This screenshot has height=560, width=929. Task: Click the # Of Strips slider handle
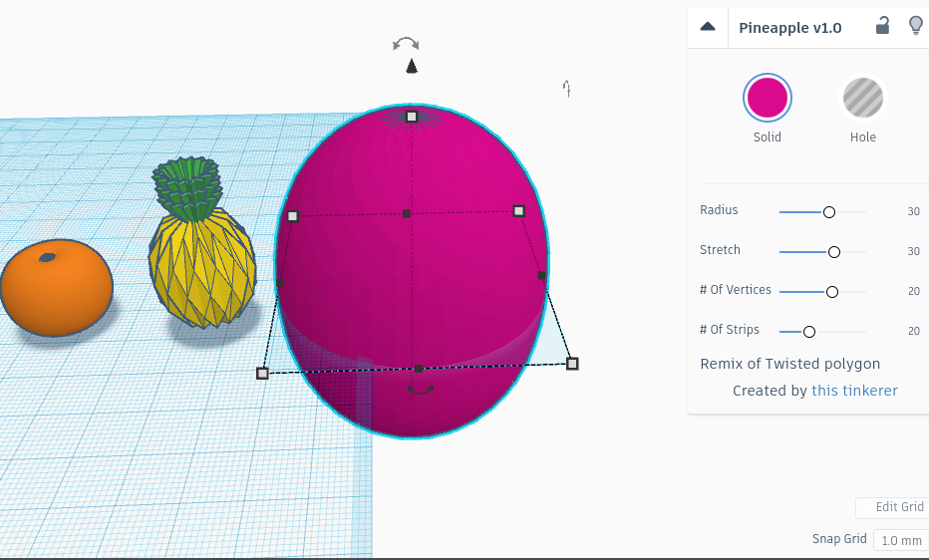click(808, 332)
